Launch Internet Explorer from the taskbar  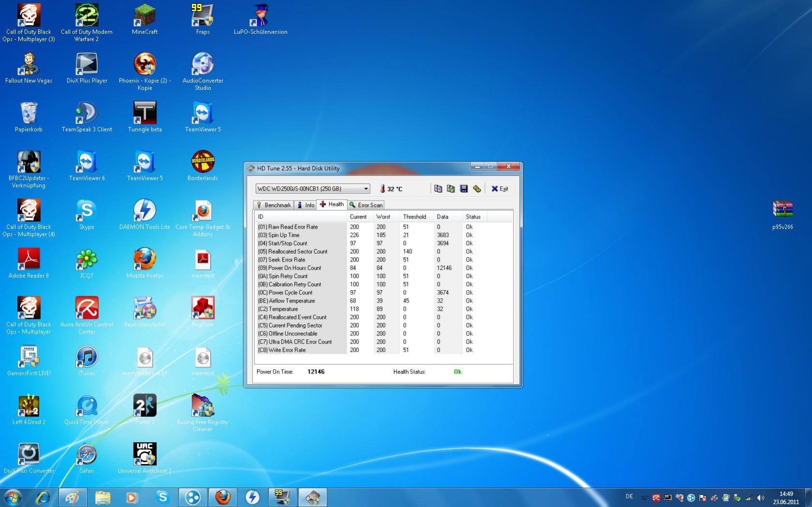point(43,497)
